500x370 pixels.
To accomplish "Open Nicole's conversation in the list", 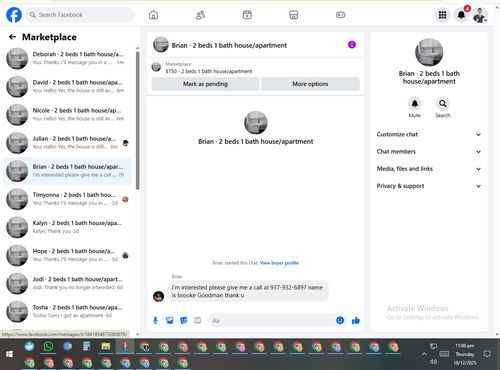I will click(67, 114).
